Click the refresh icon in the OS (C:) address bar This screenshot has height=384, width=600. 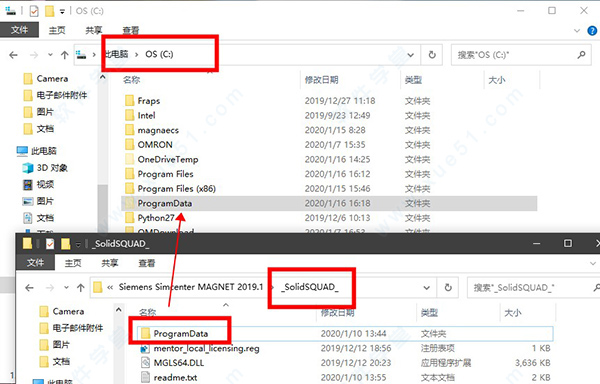(x=432, y=55)
